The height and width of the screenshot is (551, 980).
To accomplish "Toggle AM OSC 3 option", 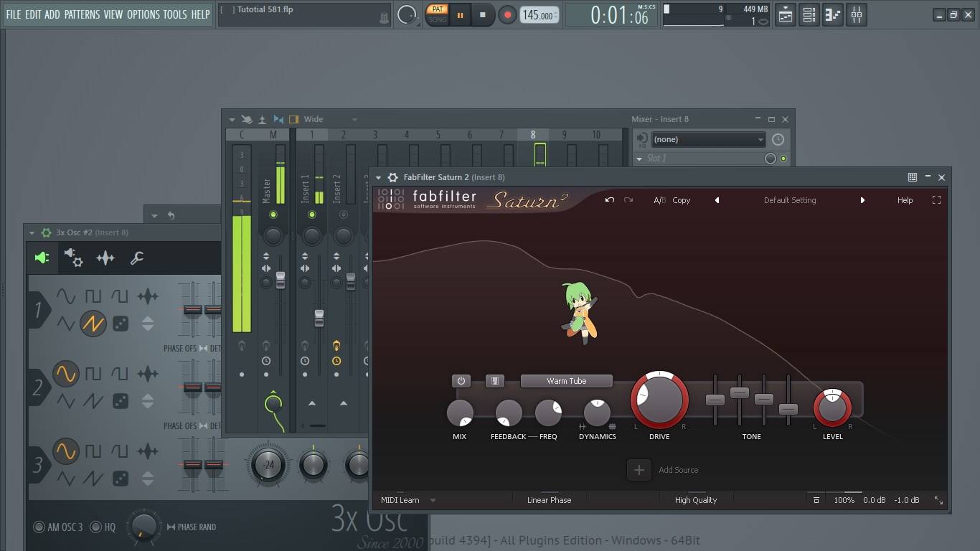I will coord(59,527).
